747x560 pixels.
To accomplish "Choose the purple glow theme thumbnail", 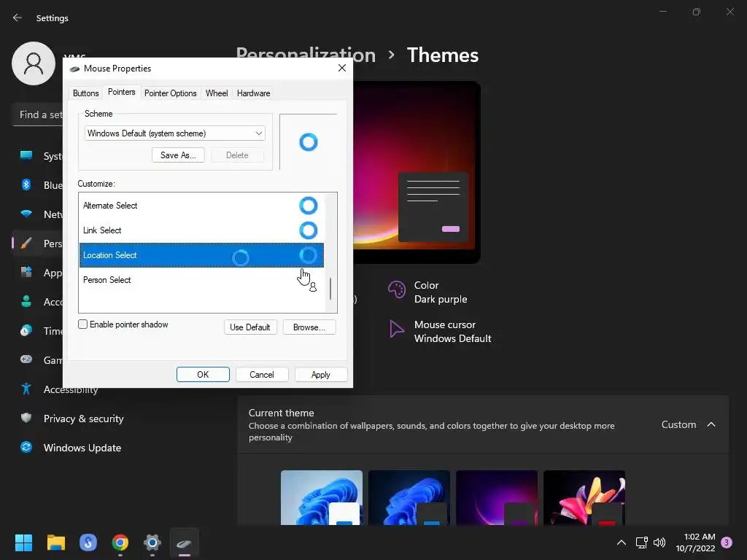I will pos(497,497).
